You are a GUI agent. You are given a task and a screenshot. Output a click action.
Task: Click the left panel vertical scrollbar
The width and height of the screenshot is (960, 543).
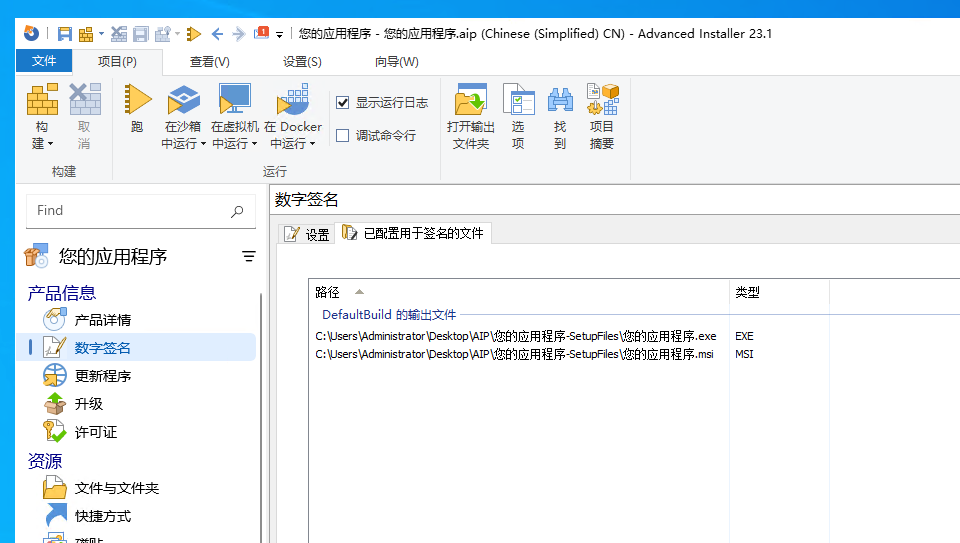[261, 416]
